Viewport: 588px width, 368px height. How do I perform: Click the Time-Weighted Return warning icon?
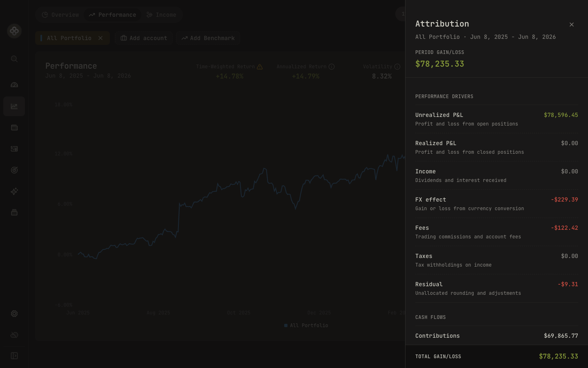click(x=260, y=67)
